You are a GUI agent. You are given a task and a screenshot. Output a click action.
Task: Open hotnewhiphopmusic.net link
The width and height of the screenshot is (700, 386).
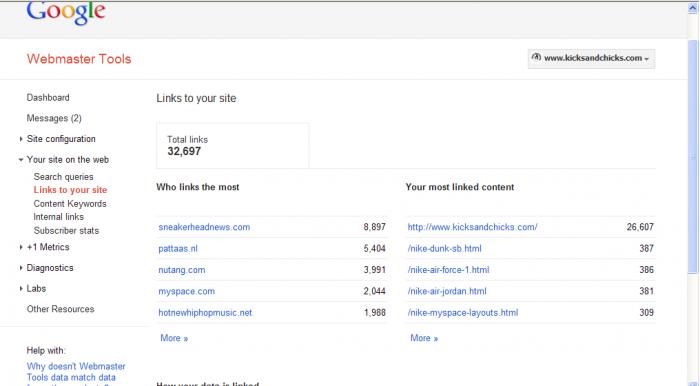[x=205, y=313]
